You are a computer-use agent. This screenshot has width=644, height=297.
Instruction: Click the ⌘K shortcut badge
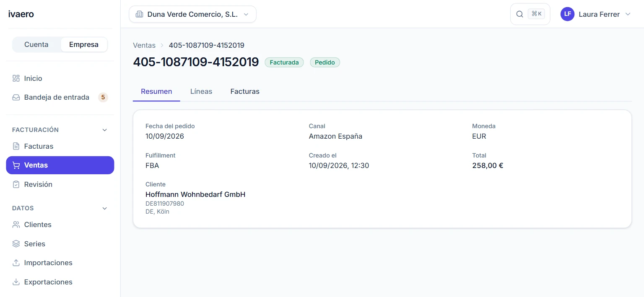coord(536,14)
